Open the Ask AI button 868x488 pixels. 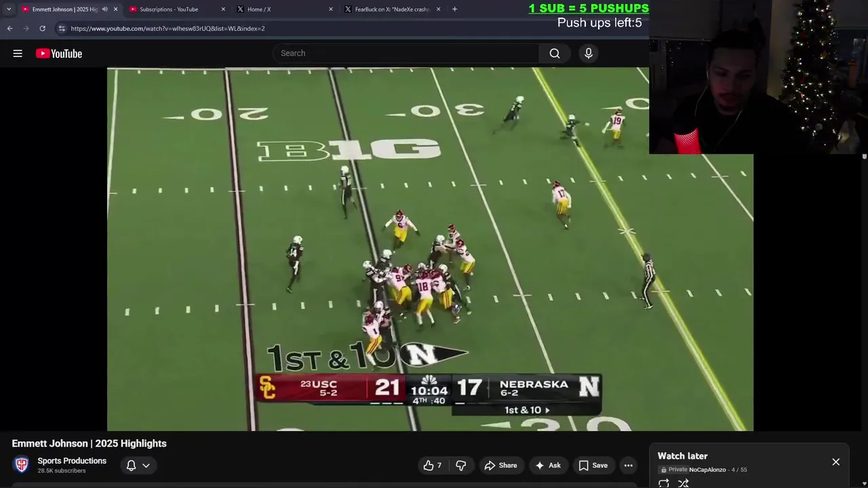coord(548,465)
